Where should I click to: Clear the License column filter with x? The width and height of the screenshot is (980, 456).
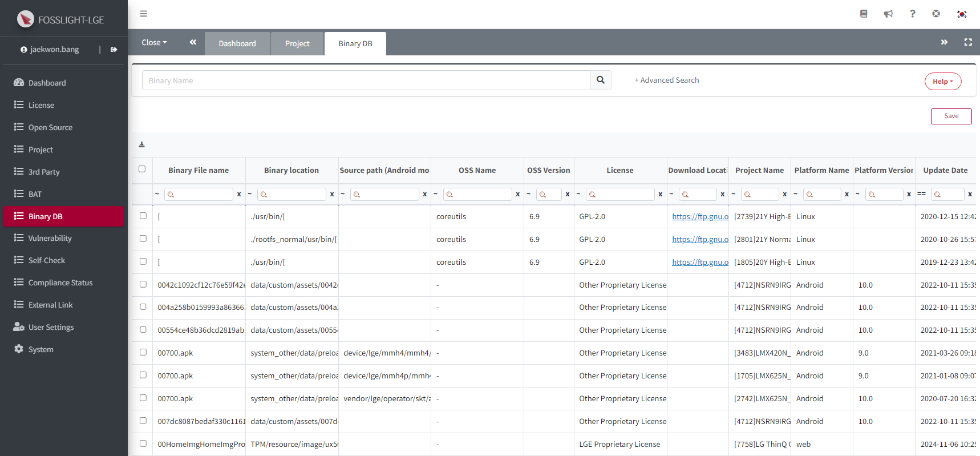pos(661,195)
